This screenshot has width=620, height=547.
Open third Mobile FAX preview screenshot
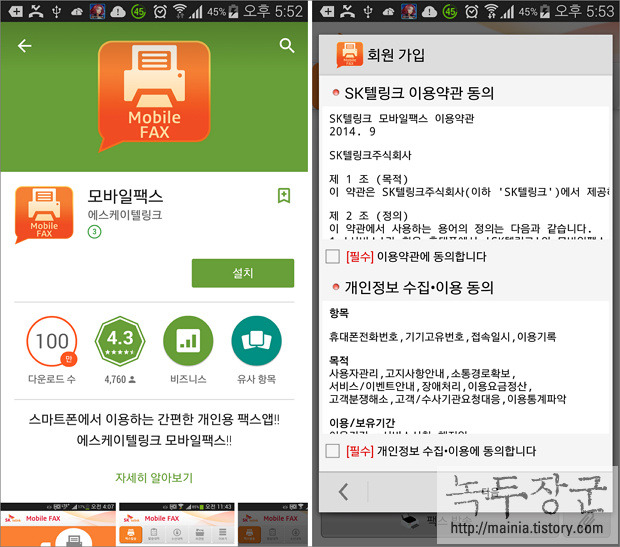[x=273, y=525]
